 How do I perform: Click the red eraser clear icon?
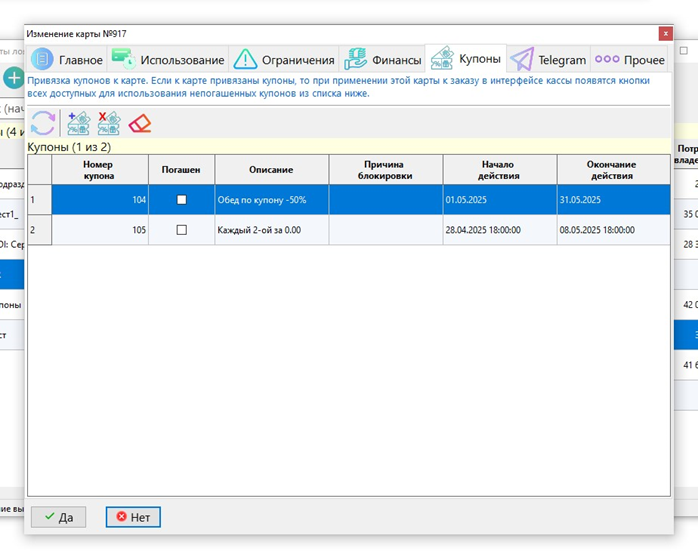(x=140, y=123)
